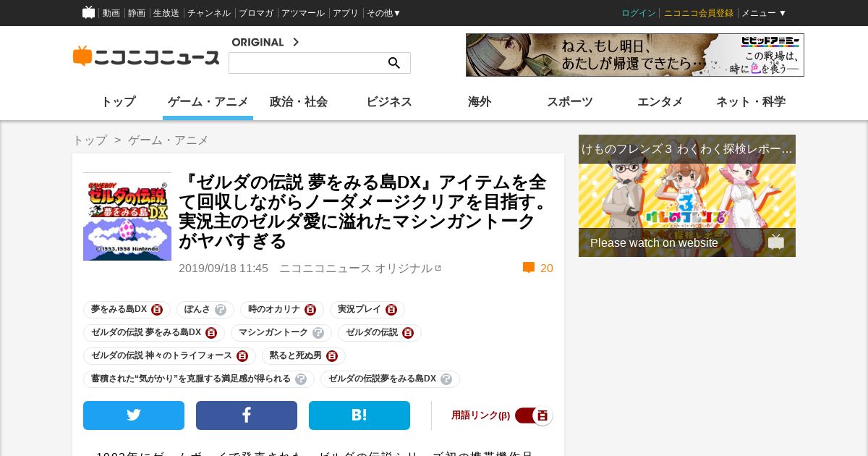Click the ニコニコ会員登録 link
This screenshot has height=456, width=868.
[699, 13]
